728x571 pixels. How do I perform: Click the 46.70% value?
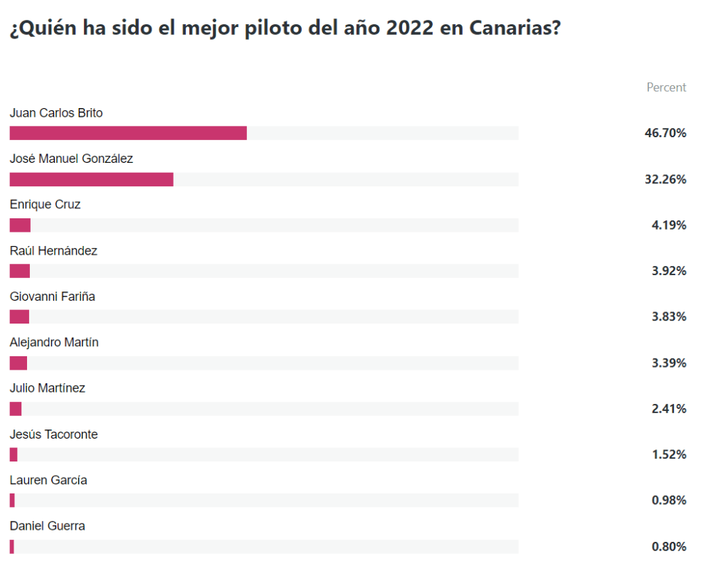coord(665,133)
